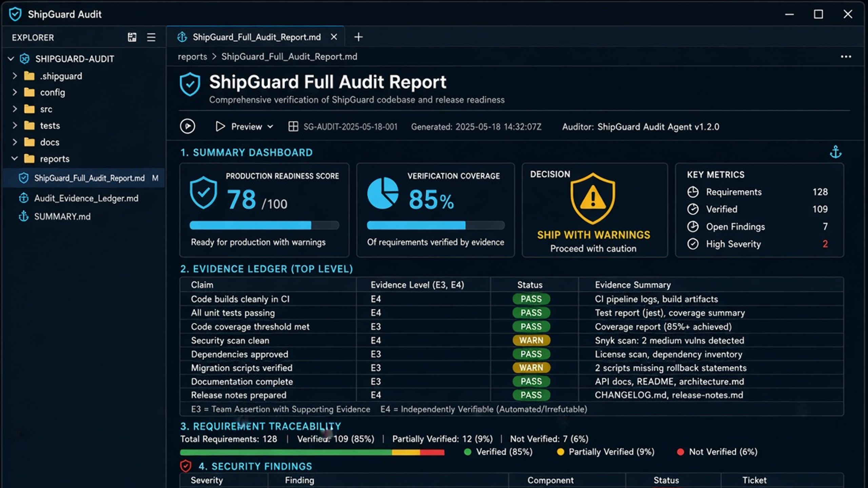
Task: Click the yellow Partially Verified (9%) legend dot
Action: pyautogui.click(x=560, y=452)
